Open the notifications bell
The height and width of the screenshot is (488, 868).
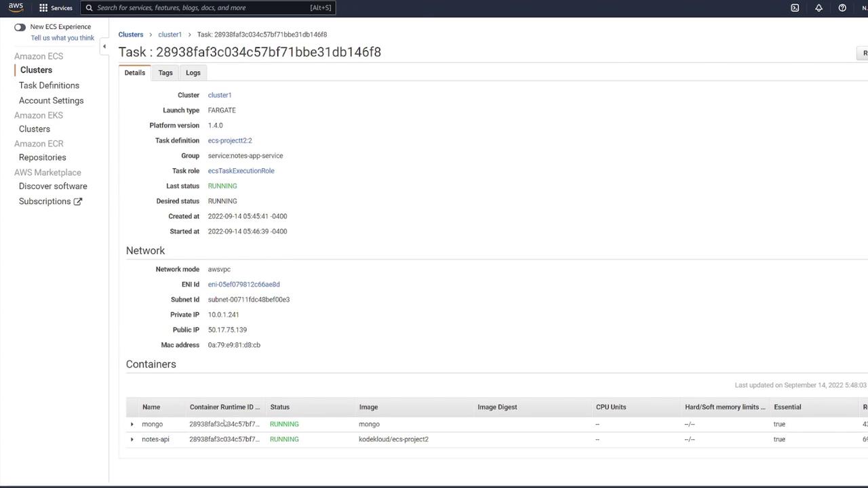click(818, 8)
